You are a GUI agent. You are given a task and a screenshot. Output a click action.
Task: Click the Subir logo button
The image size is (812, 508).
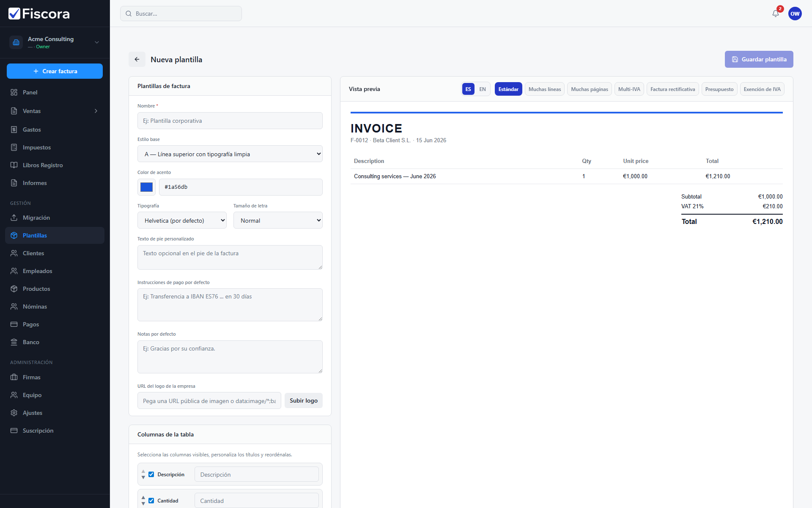pyautogui.click(x=303, y=400)
